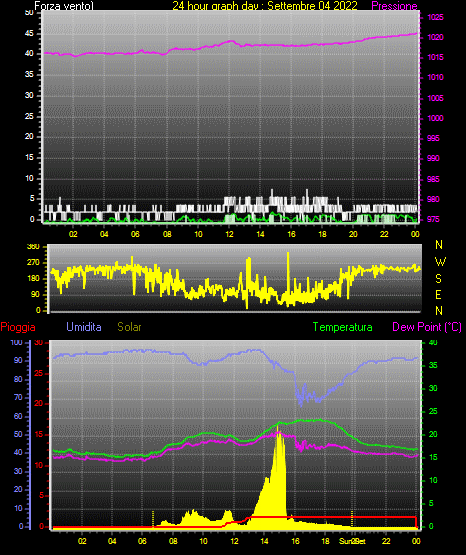Click the Forza vento title label
Image resolution: width=466 pixels, height=555 pixels.
coord(64,6)
